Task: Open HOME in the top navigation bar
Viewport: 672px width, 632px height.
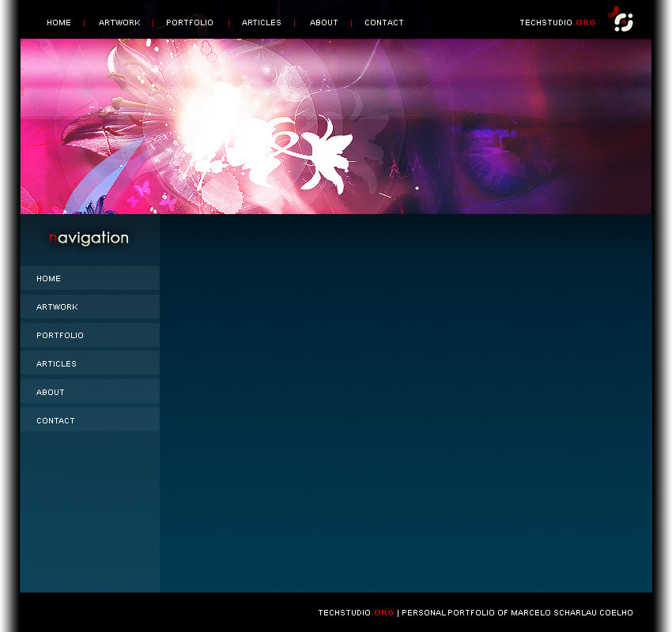Action: 59,23
